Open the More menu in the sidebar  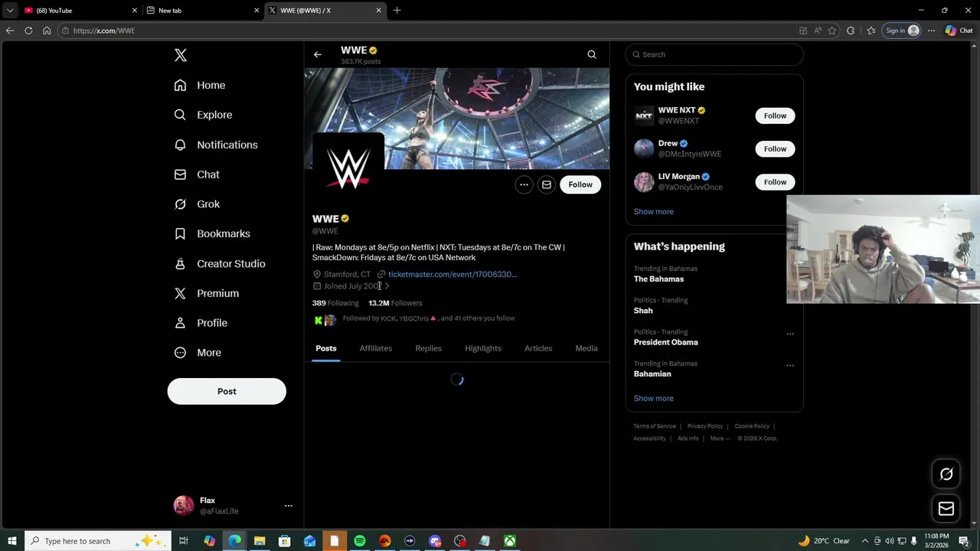[197, 353]
